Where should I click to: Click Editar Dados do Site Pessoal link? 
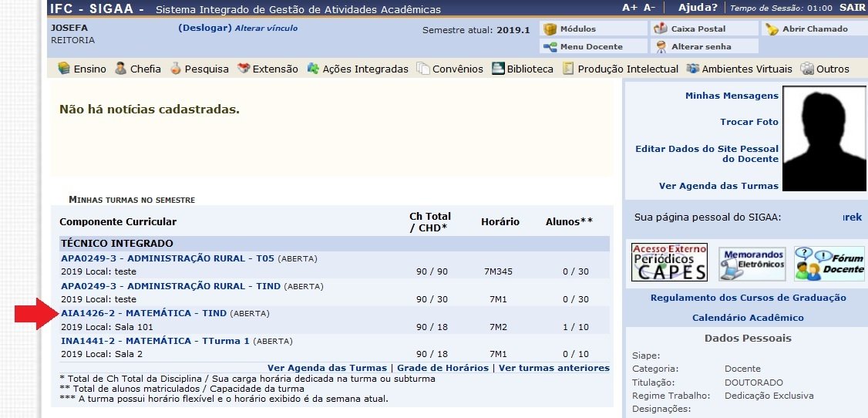pyautogui.click(x=707, y=154)
